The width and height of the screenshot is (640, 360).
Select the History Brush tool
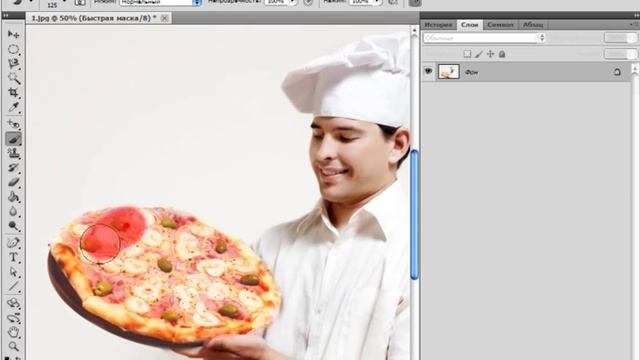tap(13, 168)
